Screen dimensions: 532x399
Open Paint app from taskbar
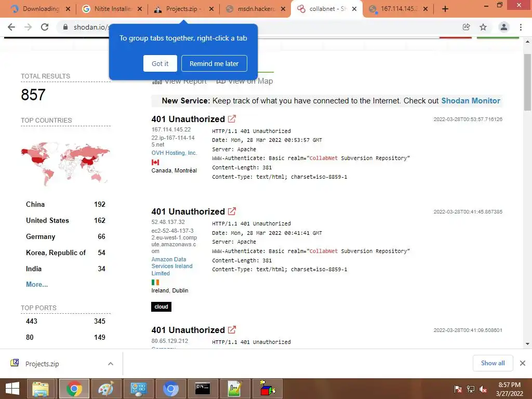click(106, 389)
